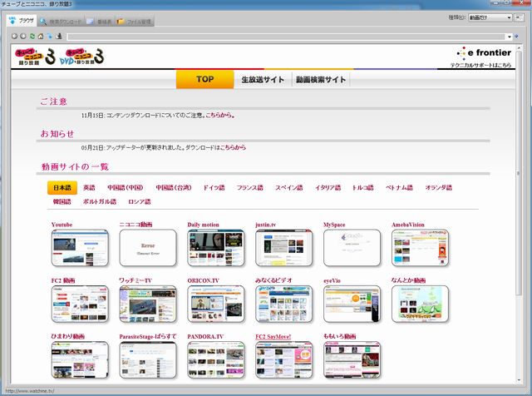Expand the address bar history dropdown
The height and width of the screenshot is (396, 532).
click(510, 37)
